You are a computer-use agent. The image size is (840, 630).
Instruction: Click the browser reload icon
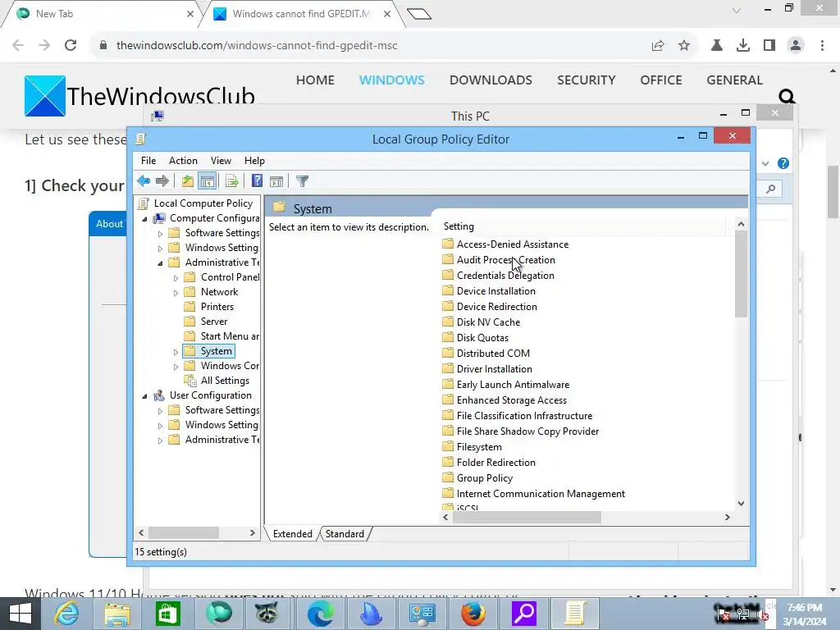pyautogui.click(x=71, y=45)
